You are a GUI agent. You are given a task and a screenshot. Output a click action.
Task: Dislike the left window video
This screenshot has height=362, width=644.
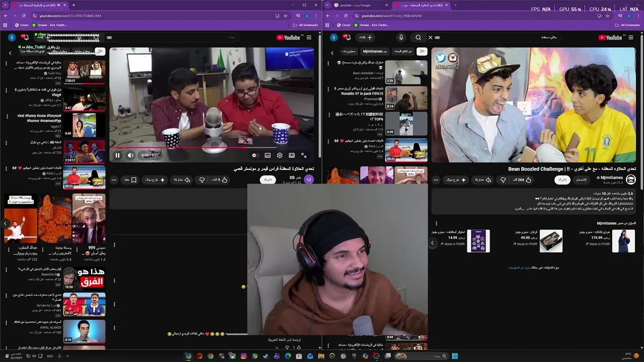click(x=202, y=179)
